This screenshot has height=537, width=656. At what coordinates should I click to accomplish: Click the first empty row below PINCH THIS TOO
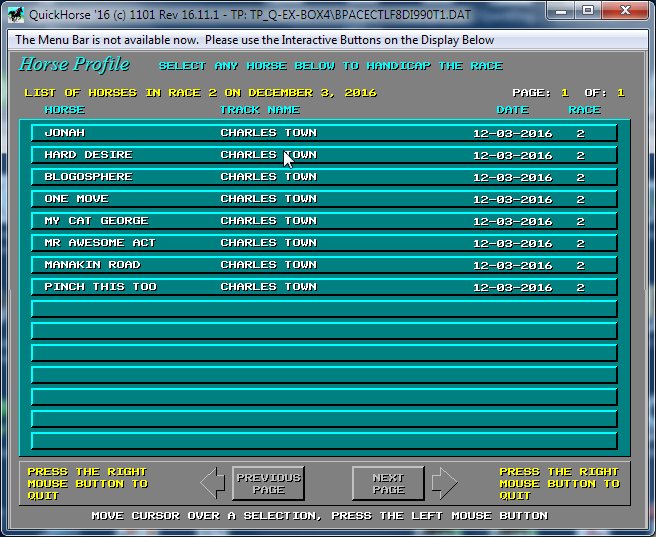(x=324, y=309)
